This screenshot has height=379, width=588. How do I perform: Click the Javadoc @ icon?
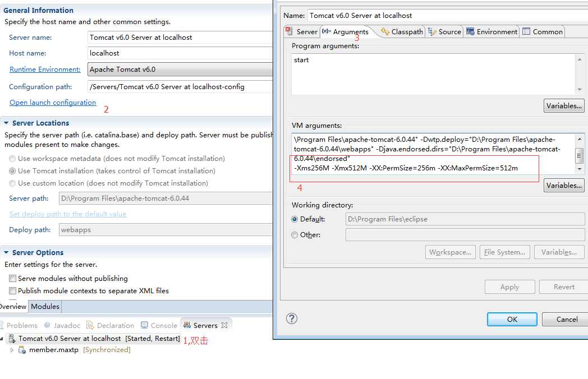(x=47, y=325)
